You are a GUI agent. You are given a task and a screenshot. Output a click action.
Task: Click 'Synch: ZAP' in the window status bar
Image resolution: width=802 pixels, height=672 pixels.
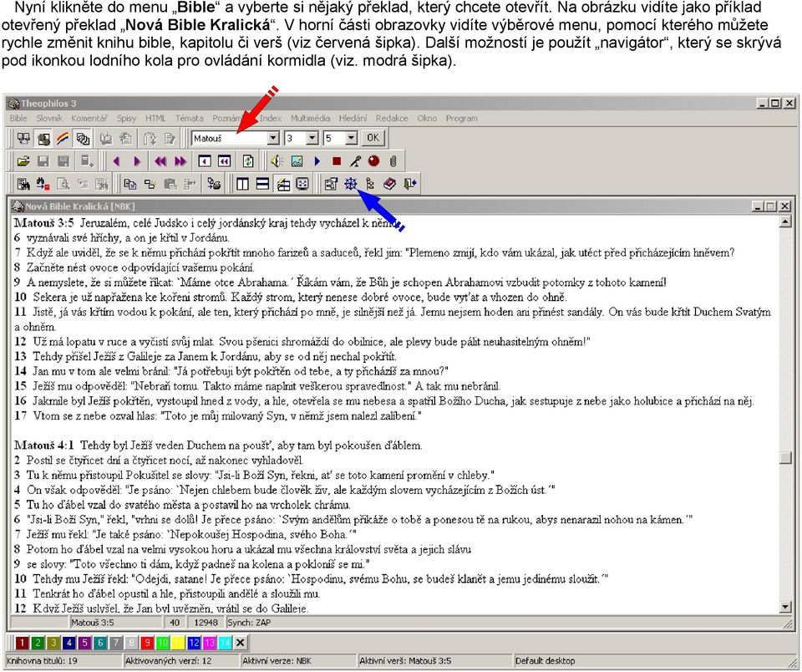pyautogui.click(x=249, y=623)
